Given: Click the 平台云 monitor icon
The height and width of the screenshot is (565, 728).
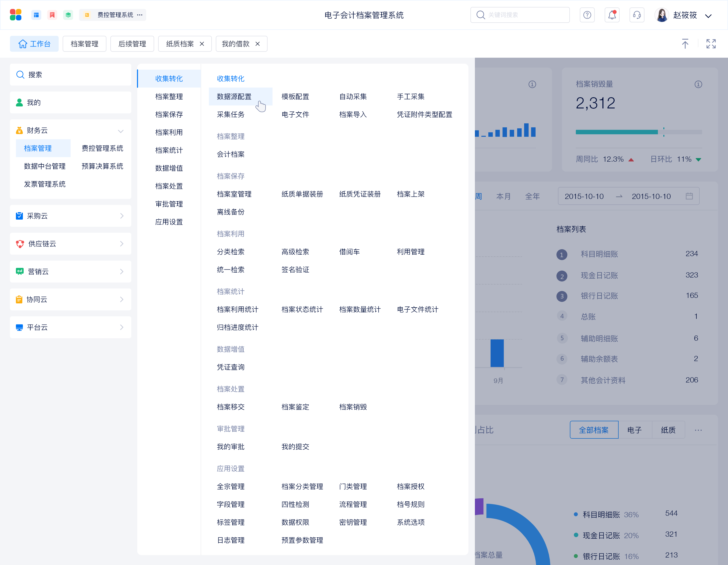Looking at the screenshot, I should pos(19,327).
